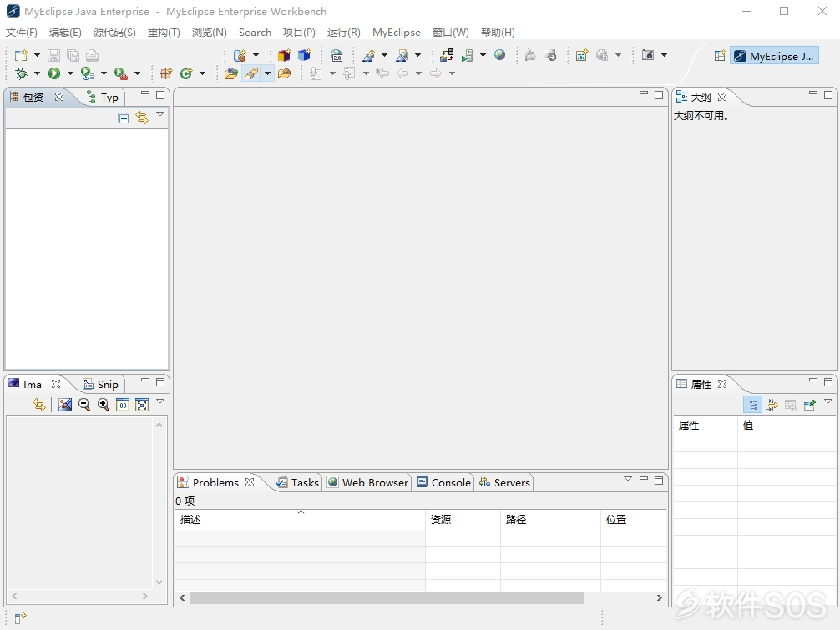Click the Save icon
This screenshot has height=630, width=840.
pos(53,55)
